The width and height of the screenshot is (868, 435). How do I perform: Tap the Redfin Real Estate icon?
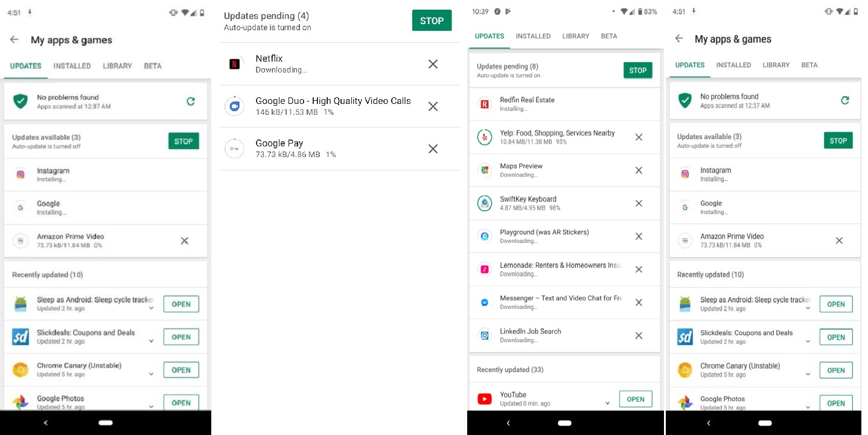pyautogui.click(x=484, y=104)
